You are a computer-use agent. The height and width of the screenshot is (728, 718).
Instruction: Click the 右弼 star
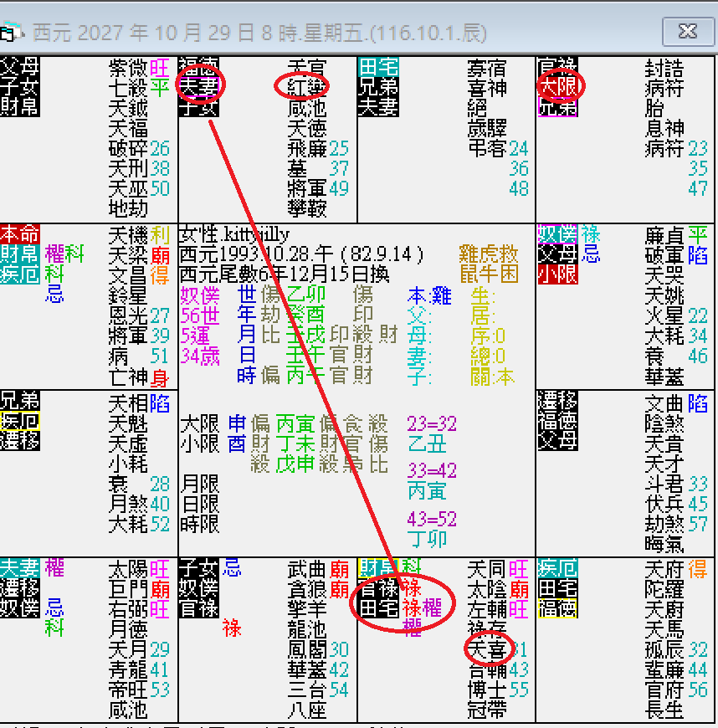coord(128,610)
